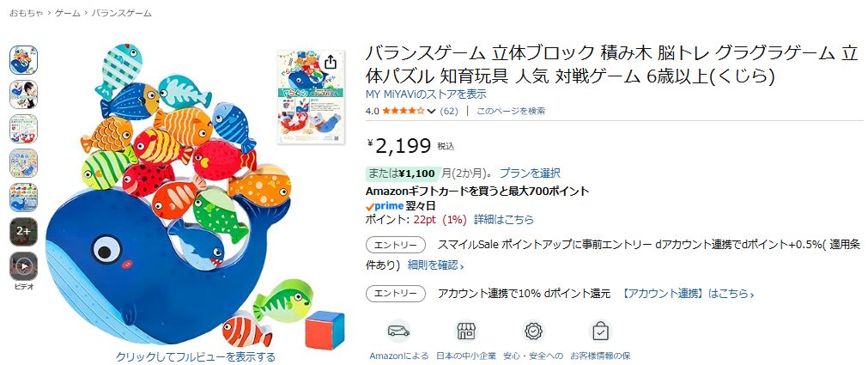
Task: Expand the star rating dropdown arrow
Action: pyautogui.click(x=431, y=112)
